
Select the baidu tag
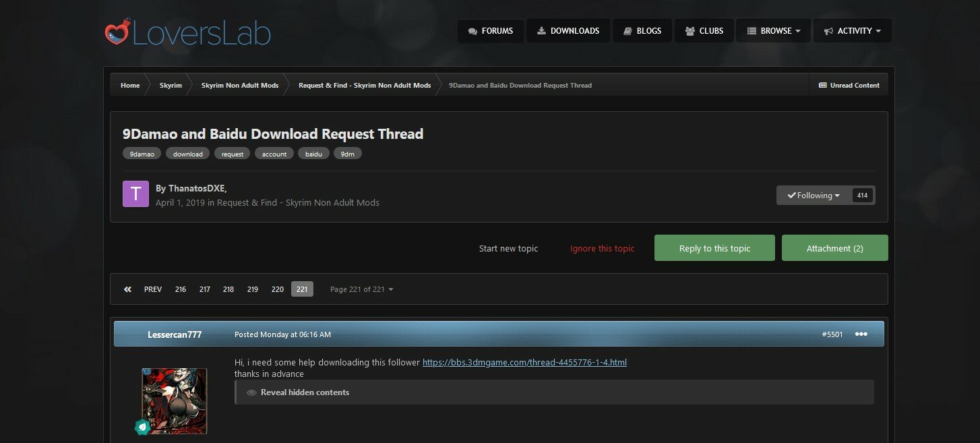313,154
